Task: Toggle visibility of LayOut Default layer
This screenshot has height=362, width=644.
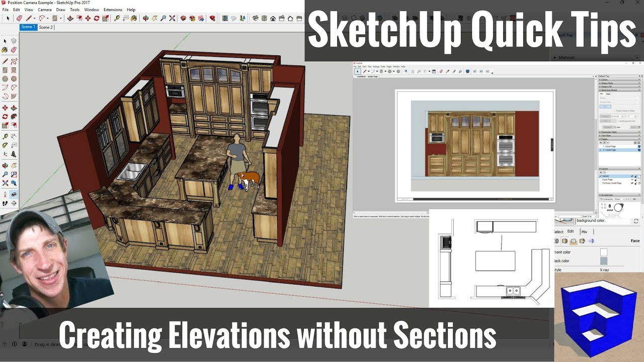Action: coord(632,176)
